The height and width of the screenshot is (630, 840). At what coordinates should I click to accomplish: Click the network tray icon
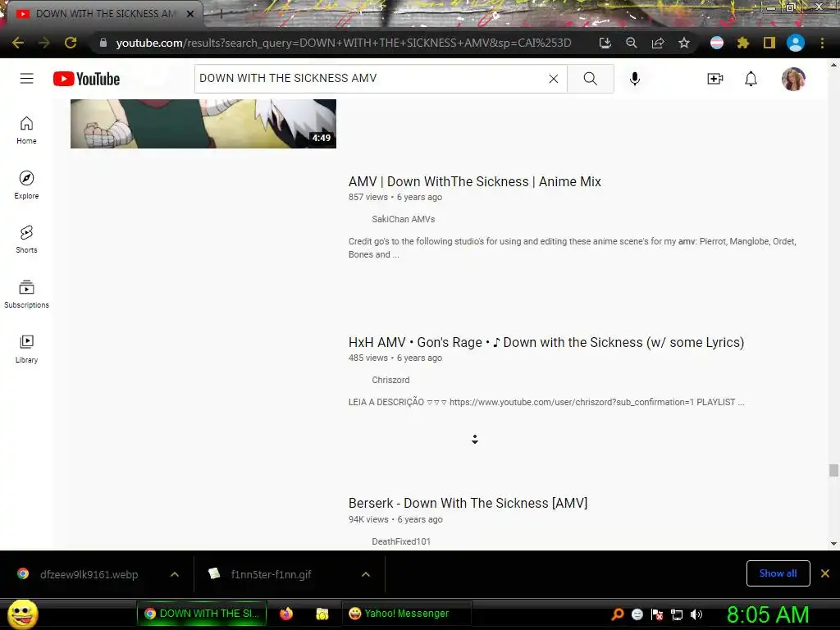tap(677, 614)
